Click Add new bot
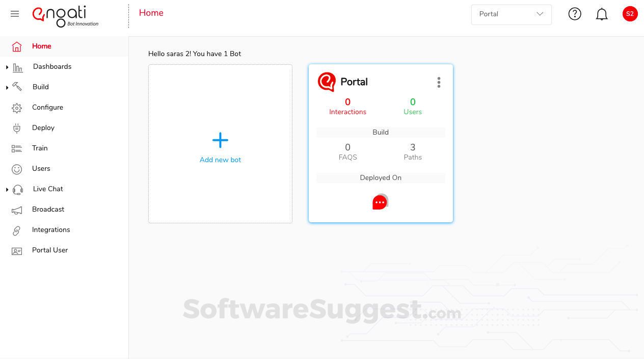Image resolution: width=644 pixels, height=359 pixels. [x=220, y=148]
